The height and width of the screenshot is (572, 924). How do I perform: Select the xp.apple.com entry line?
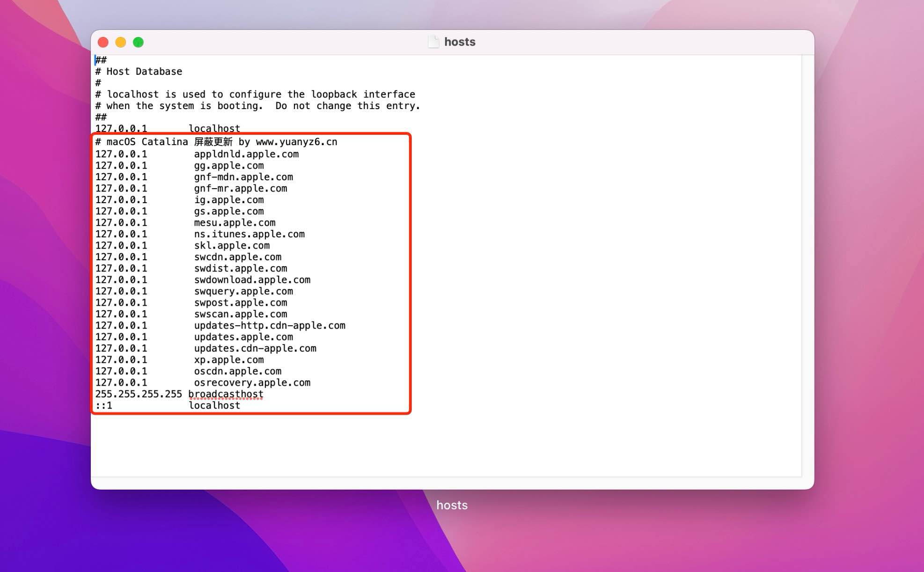pos(229,359)
